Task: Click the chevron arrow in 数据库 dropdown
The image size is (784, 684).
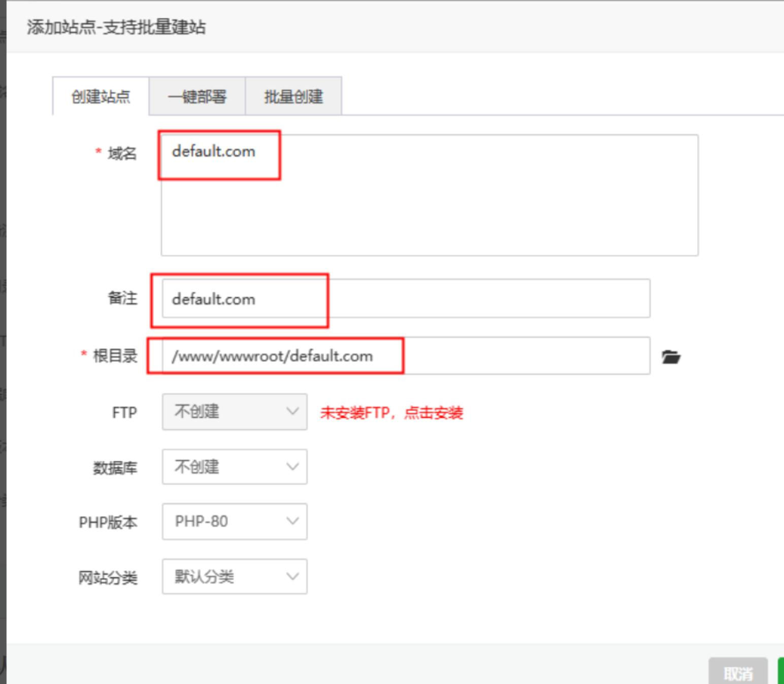Action: click(x=292, y=467)
